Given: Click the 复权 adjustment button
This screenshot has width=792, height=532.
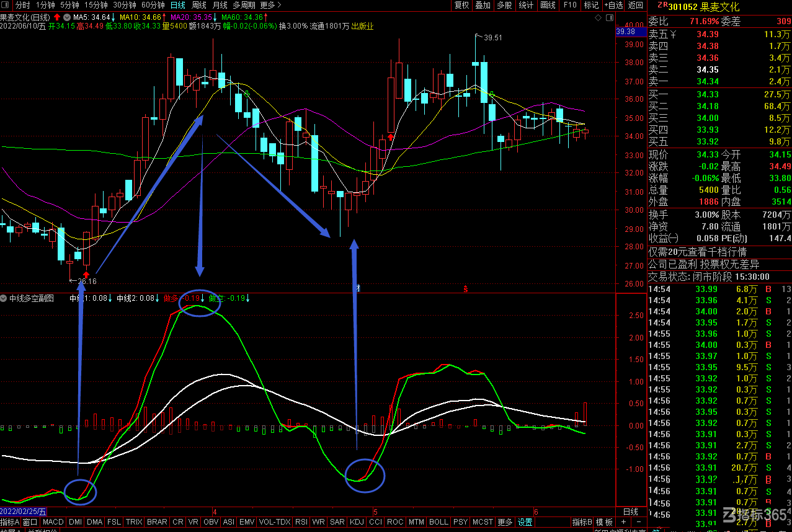Looking at the screenshot, I should pos(462,5).
